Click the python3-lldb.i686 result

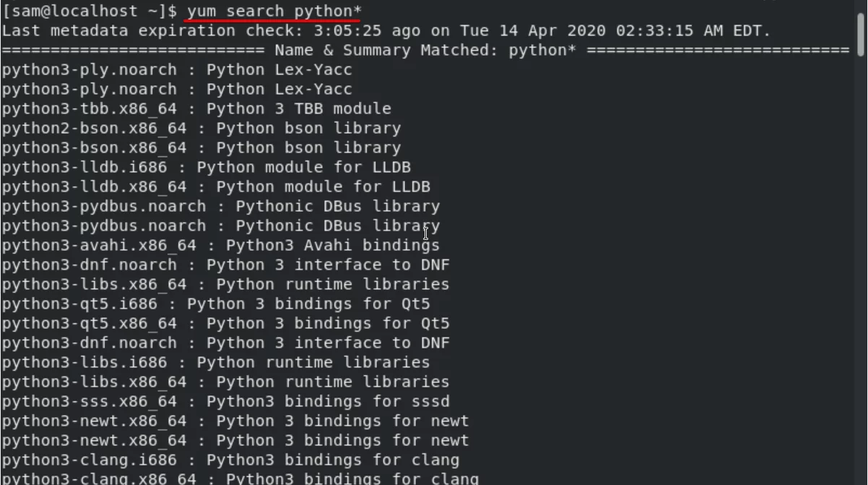pos(207,168)
